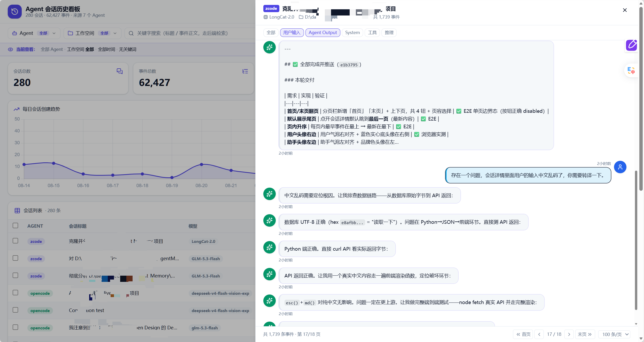
Task: Select the System filter tab
Action: (x=352, y=33)
